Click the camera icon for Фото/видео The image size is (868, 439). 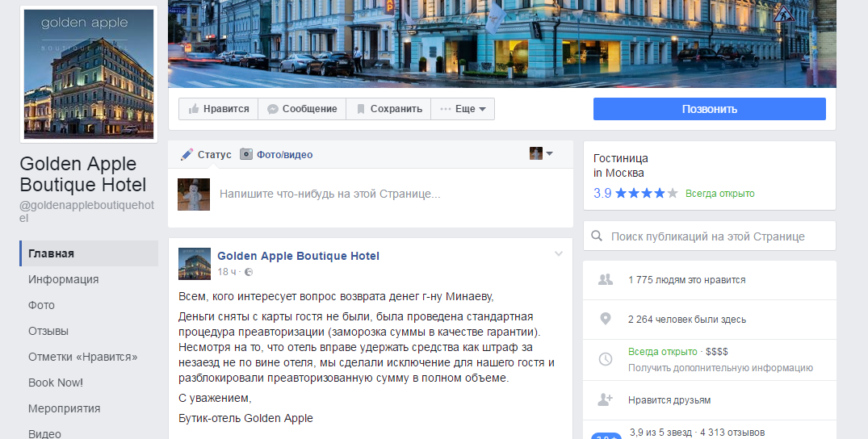[245, 154]
